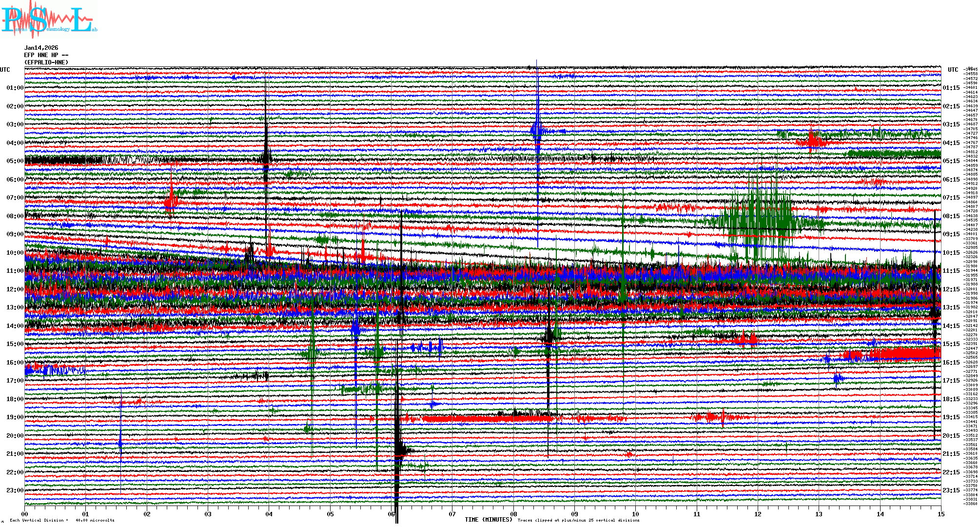This screenshot has width=980, height=527.
Task: Click the 05:00 hour marker on left
Action: (15, 161)
